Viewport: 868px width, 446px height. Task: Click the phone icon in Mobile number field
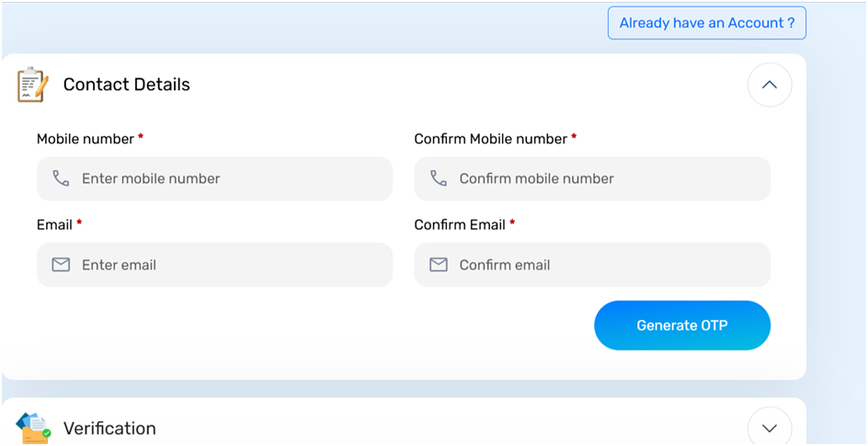tap(61, 178)
